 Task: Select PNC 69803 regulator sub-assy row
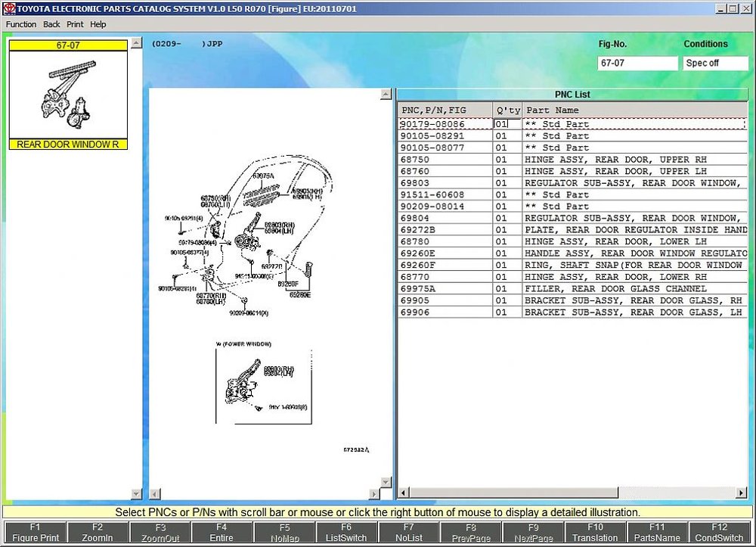pos(573,183)
